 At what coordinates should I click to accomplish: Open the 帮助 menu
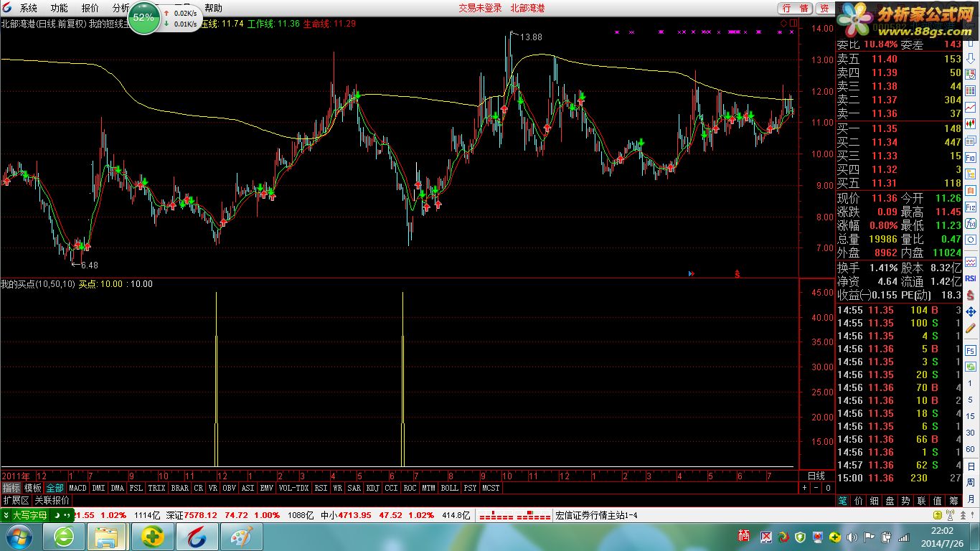pos(213,8)
